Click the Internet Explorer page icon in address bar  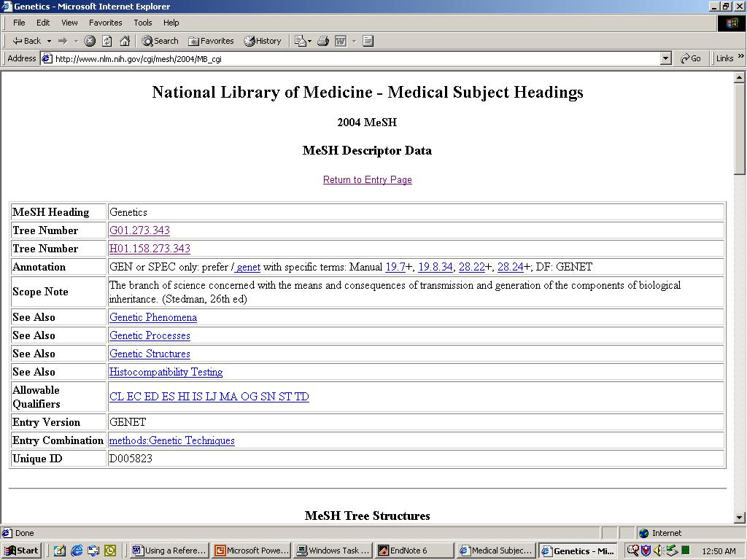47,58
